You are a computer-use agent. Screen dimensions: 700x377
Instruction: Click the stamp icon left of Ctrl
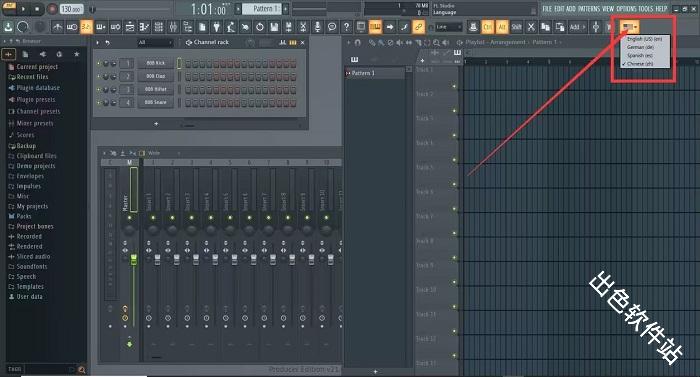pos(473,27)
